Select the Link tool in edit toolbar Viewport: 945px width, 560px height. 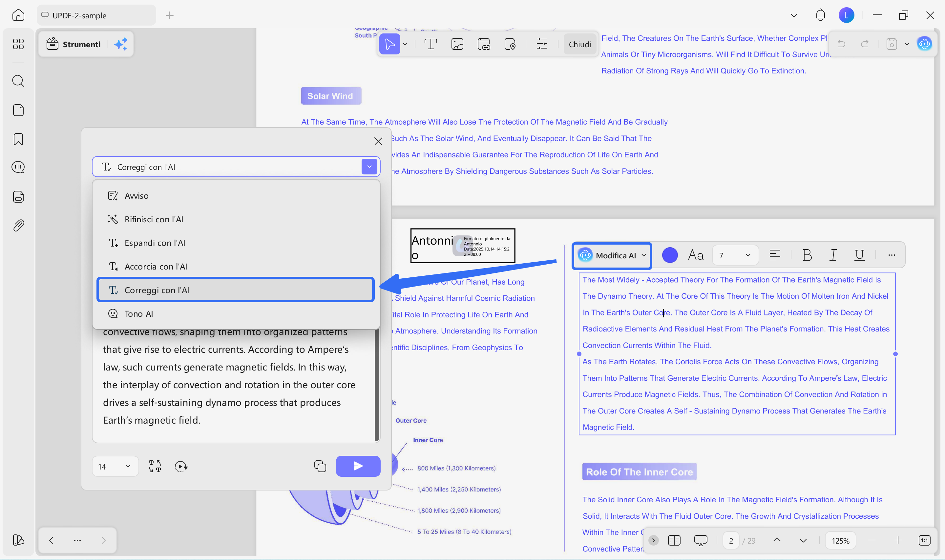pos(484,44)
